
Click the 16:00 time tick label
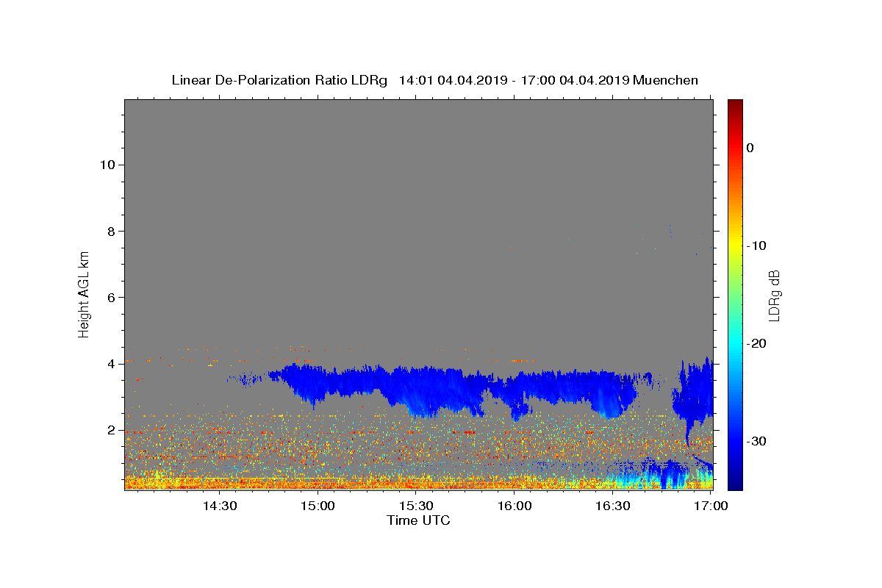coord(514,506)
